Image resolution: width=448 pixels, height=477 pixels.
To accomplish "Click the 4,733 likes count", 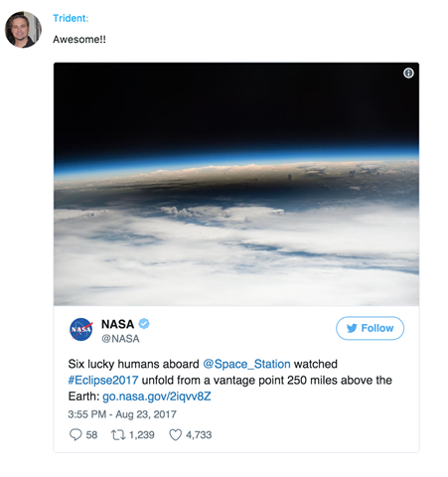I will coord(199,434).
